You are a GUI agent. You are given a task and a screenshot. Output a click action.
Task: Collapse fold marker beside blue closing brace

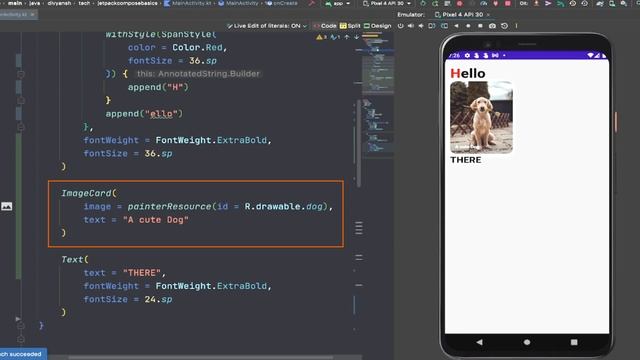click(21, 326)
